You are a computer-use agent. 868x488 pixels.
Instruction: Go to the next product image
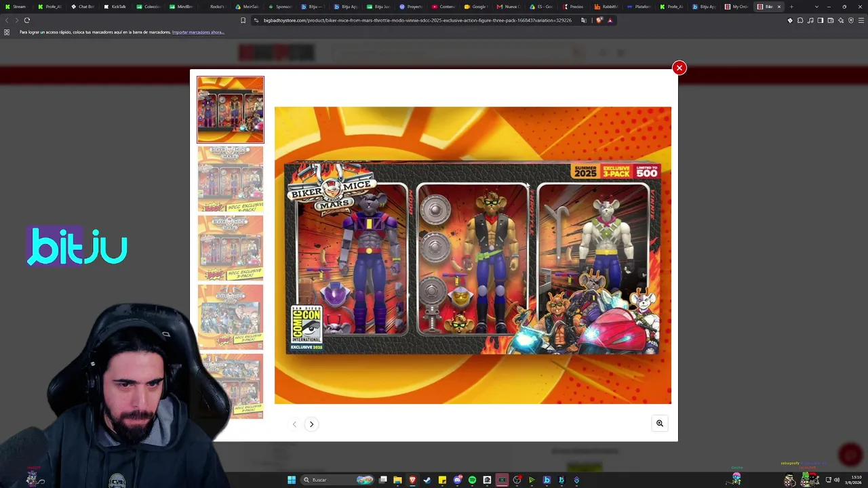coord(311,424)
